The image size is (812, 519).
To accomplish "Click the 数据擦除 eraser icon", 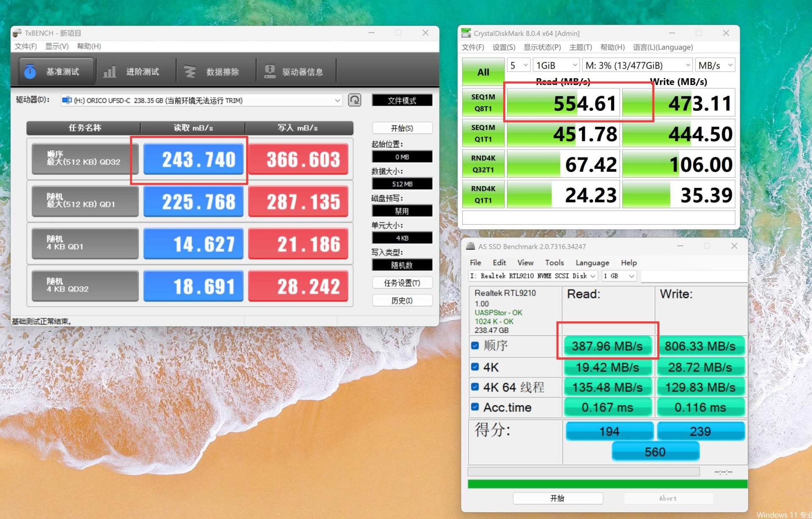I will click(x=190, y=71).
